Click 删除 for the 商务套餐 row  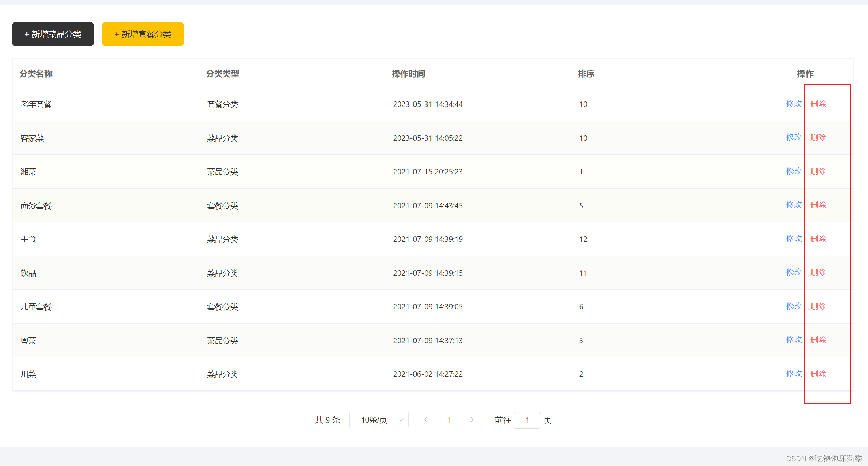tap(818, 205)
